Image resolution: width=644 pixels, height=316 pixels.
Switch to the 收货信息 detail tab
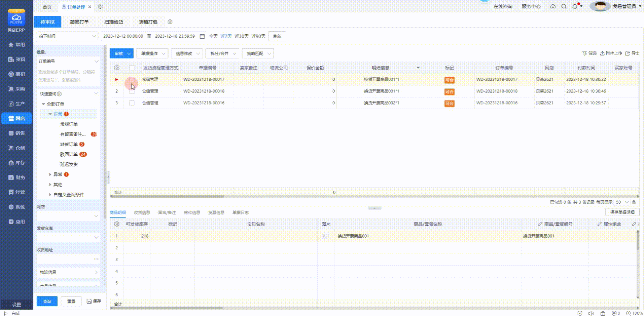click(142, 212)
